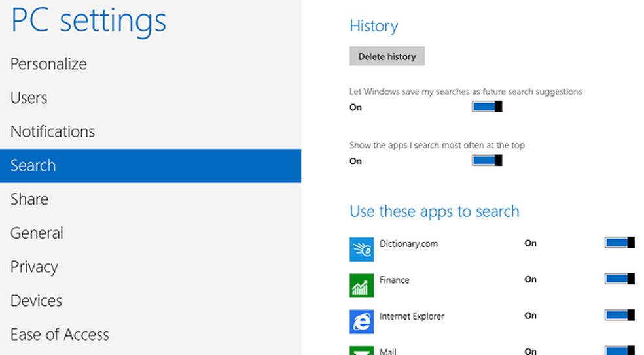Toggle saving searches as future suggestions
Image resolution: width=644 pixels, height=355 pixels.
[x=487, y=107]
